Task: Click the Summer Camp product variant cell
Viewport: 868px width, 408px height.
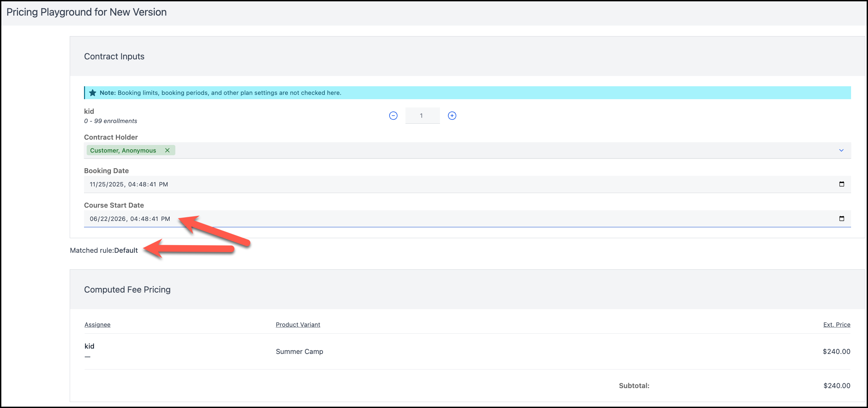Action: click(x=299, y=352)
